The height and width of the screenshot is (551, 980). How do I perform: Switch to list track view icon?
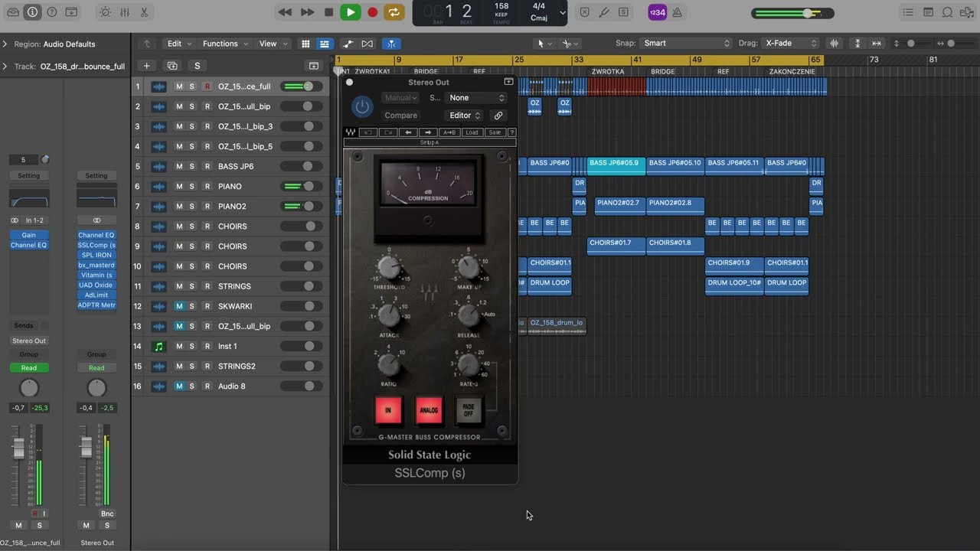point(325,44)
